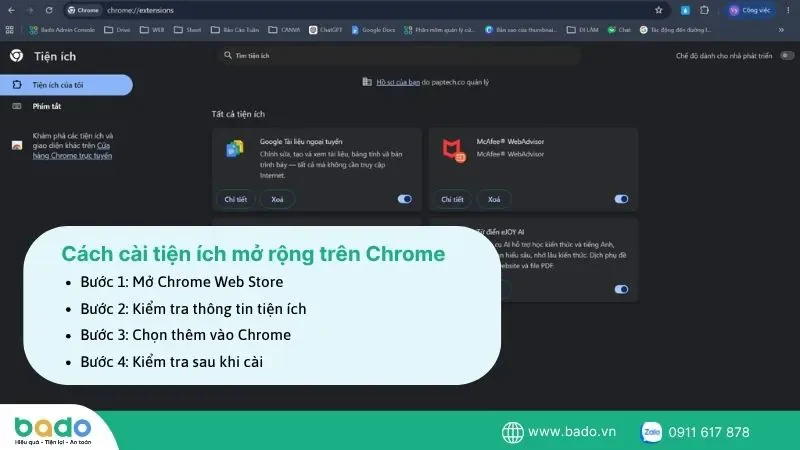This screenshot has height=450, width=800.
Task: Click Xoá for Google Tài liệu ngoại tuyến
Action: 277,199
